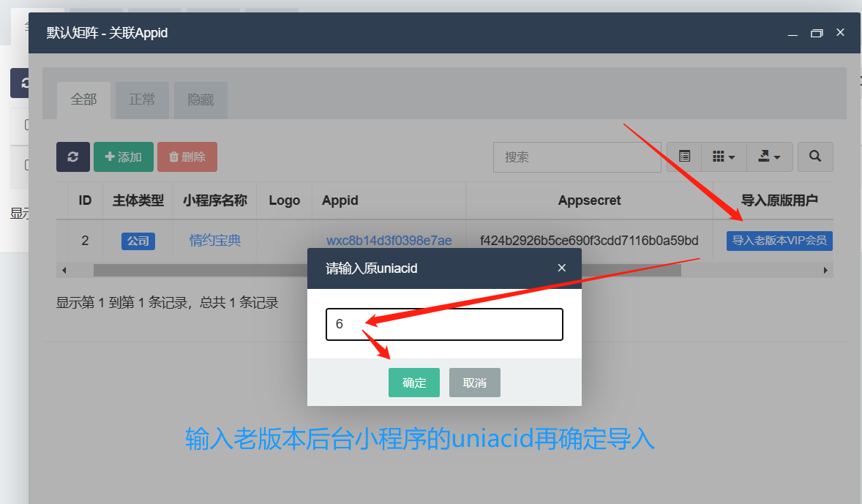The height and width of the screenshot is (504, 862).
Task: Close the 请输入原uniacid dialog
Action: coord(561,268)
